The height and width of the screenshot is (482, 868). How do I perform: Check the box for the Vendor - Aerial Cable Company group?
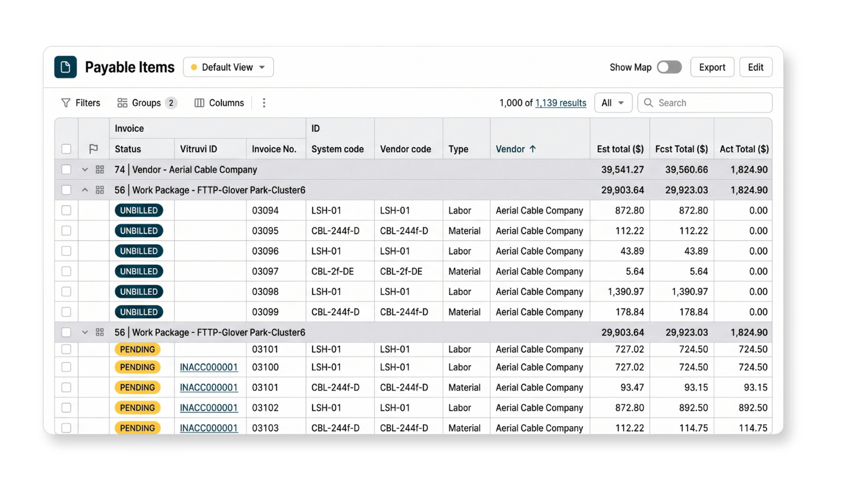(66, 170)
